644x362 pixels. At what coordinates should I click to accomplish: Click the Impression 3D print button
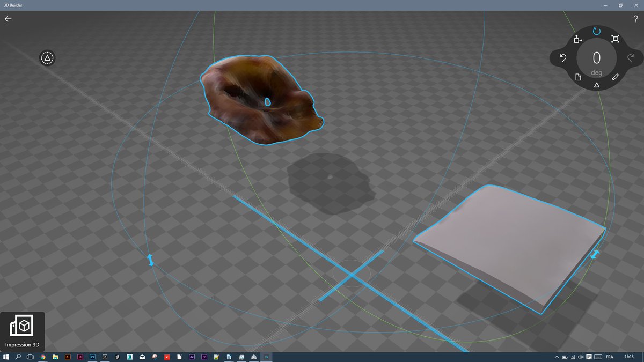point(23,331)
